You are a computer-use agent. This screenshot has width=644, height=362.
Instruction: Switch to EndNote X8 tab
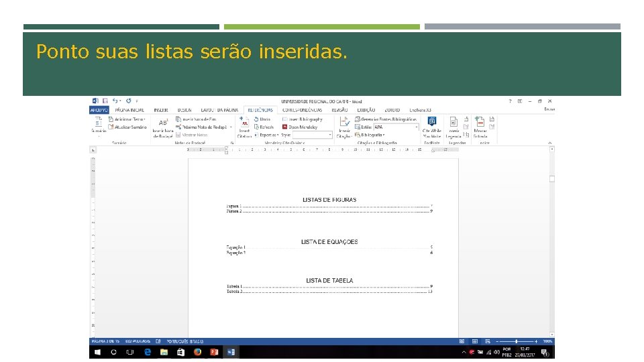click(x=420, y=110)
